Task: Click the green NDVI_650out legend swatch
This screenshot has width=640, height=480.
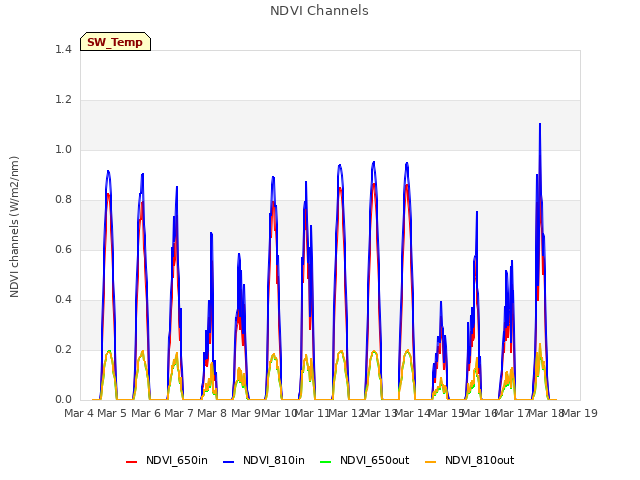Action: tap(326, 462)
